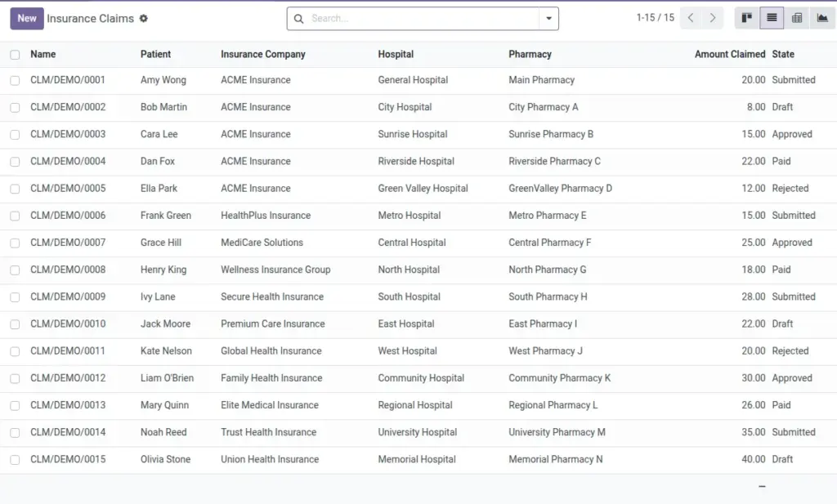Click HealthPlus Insurance cell
837x504 pixels.
pos(266,216)
